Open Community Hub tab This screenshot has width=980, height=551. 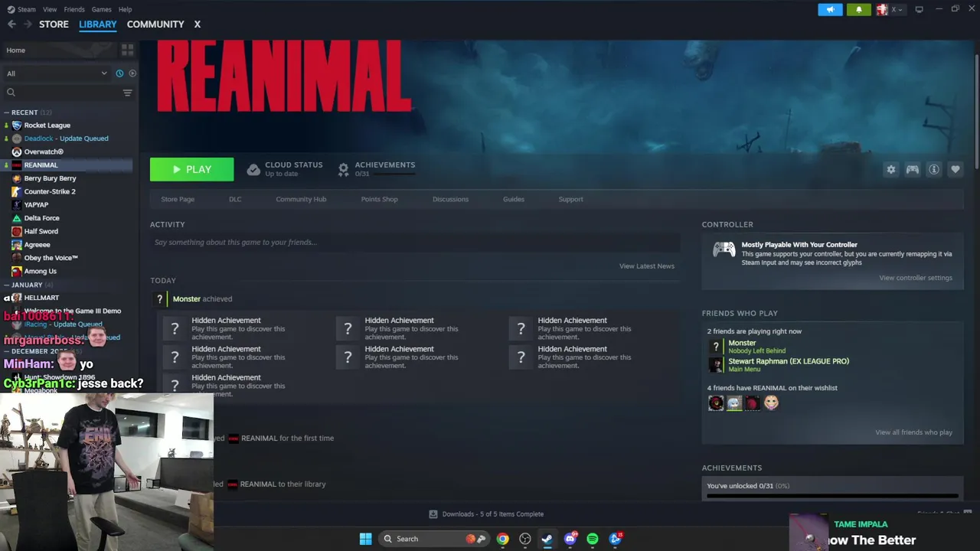tap(301, 199)
